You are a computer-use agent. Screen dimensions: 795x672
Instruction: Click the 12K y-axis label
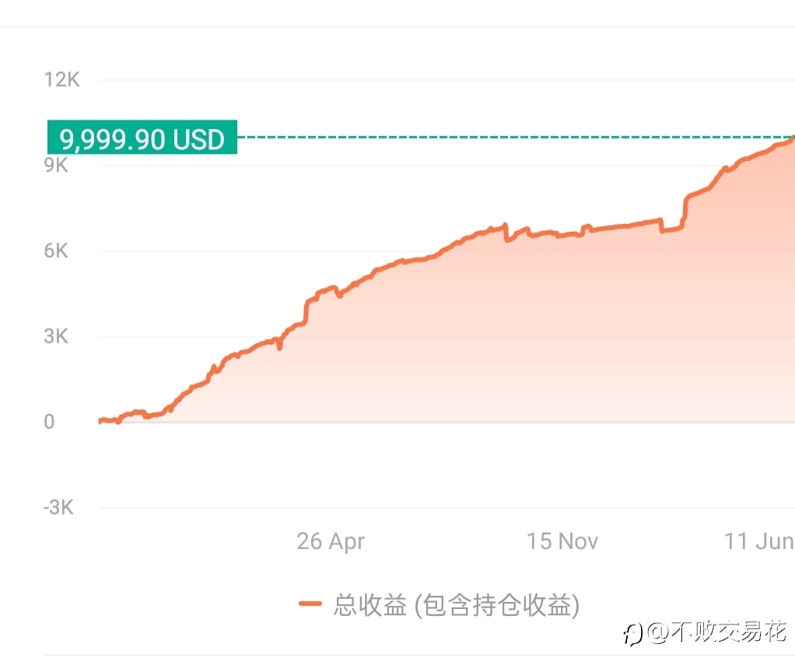tap(62, 79)
